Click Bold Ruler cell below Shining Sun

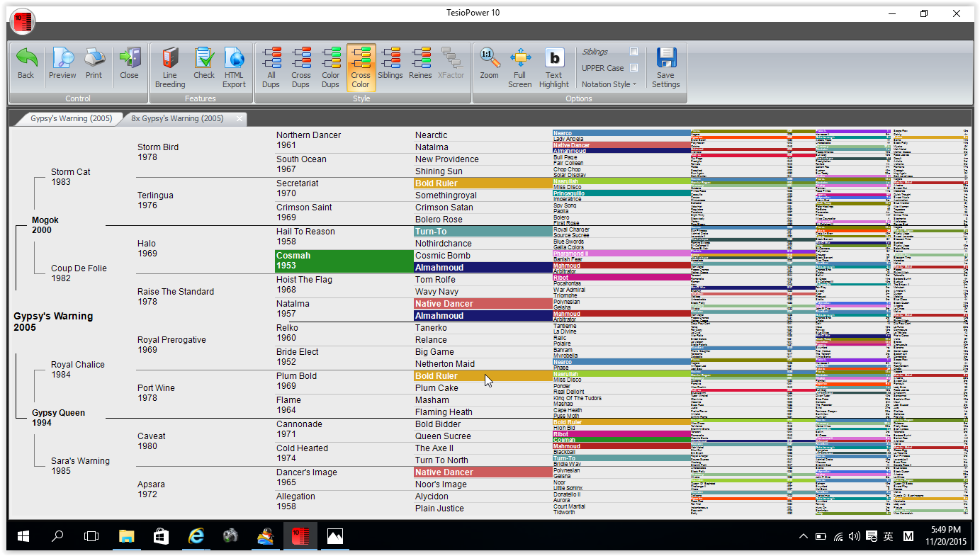click(x=483, y=183)
